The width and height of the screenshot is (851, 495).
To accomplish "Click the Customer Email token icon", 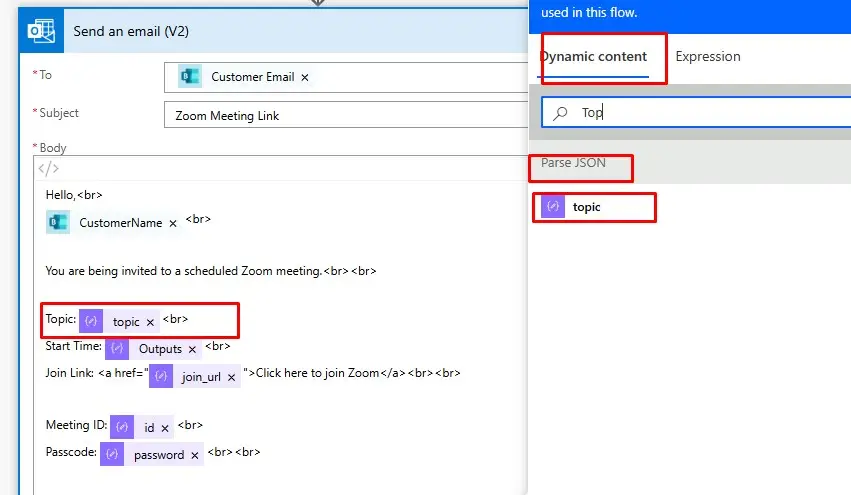I will point(190,77).
